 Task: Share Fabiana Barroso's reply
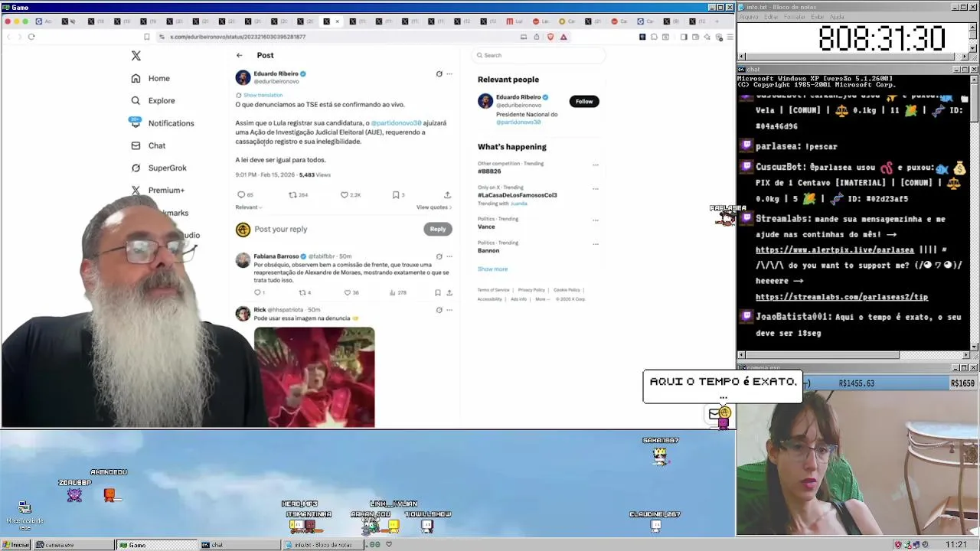pyautogui.click(x=449, y=292)
